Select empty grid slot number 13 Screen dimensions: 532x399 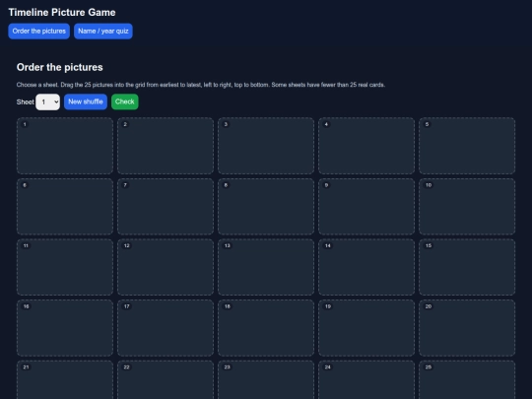click(266, 267)
